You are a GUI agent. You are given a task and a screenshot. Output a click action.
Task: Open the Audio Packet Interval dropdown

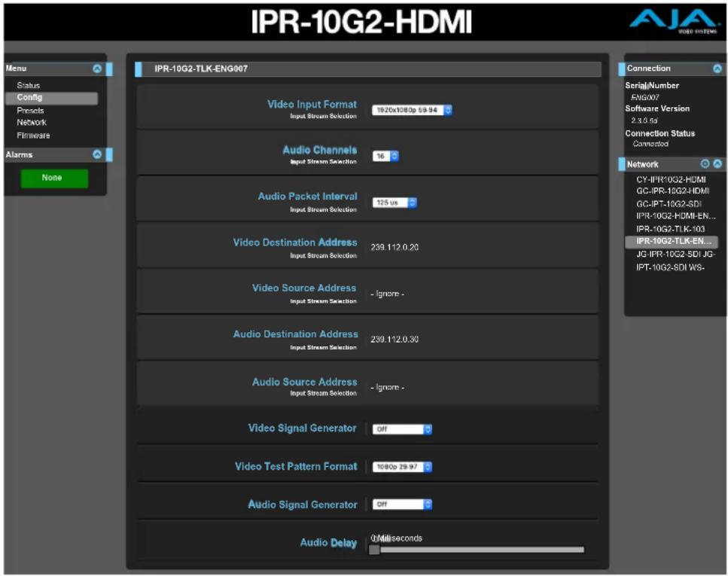(x=394, y=203)
